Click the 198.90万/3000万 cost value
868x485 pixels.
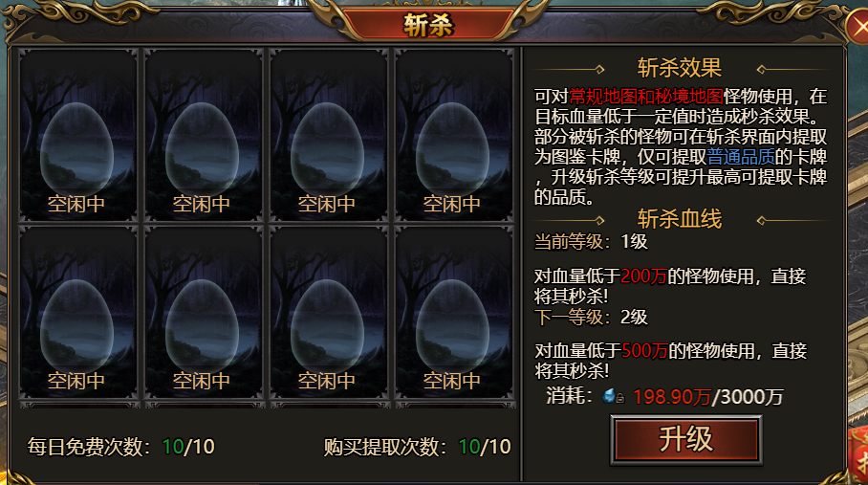[708, 396]
